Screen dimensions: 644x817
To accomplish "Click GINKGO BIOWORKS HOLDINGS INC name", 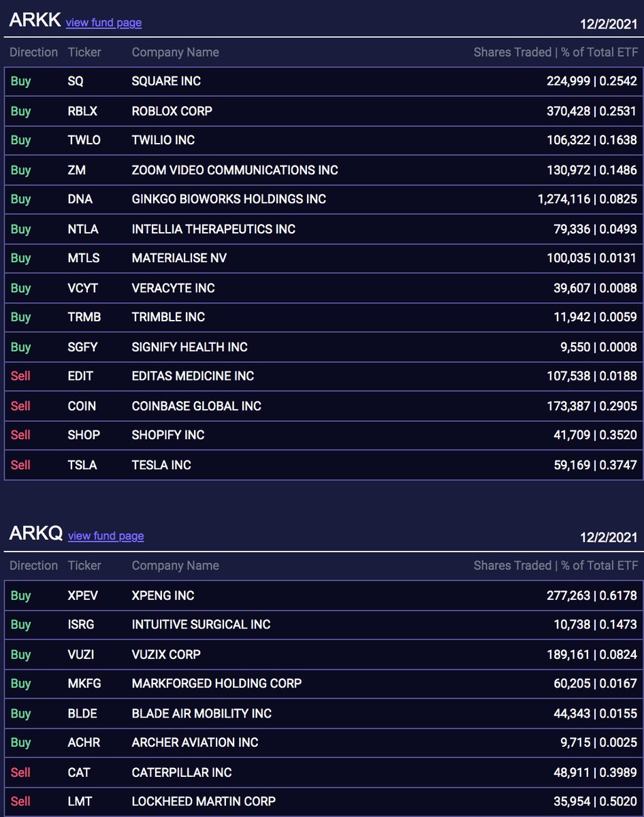I will [229, 199].
